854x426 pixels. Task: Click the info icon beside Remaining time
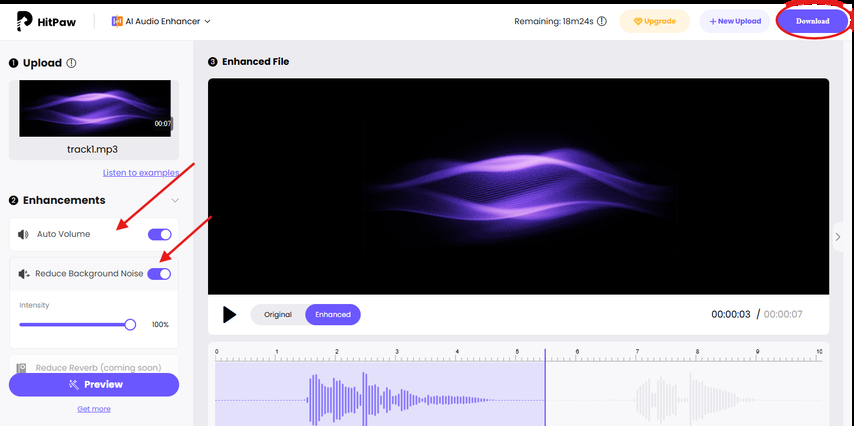click(601, 21)
